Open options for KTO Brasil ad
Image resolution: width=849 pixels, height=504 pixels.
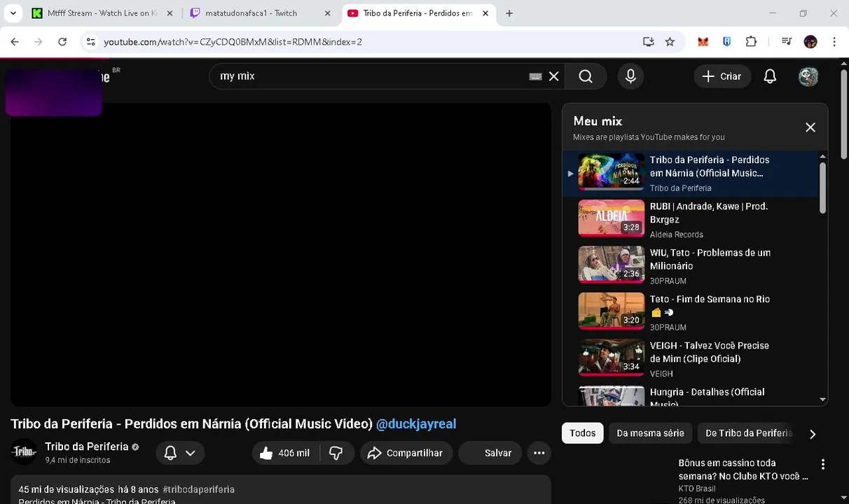pos(823,464)
